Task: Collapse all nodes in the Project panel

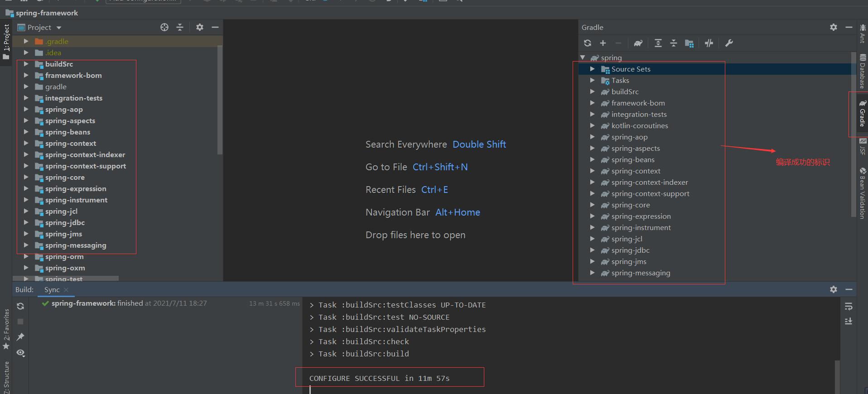Action: 180,27
